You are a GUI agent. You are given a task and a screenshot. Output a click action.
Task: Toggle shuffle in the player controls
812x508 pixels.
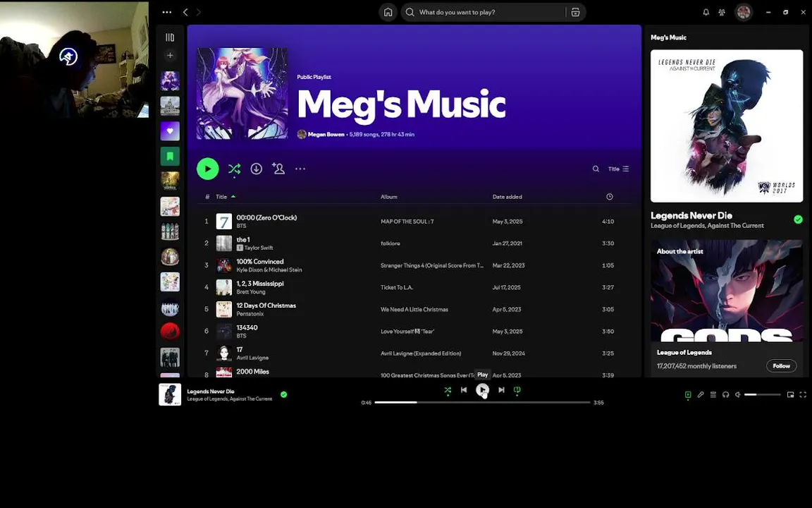pos(448,389)
